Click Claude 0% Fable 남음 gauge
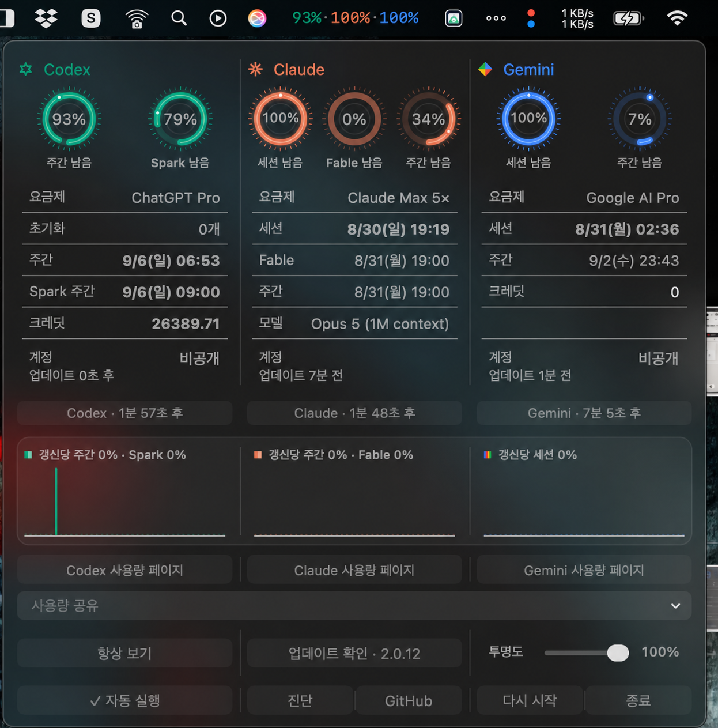The width and height of the screenshot is (718, 728). pyautogui.click(x=354, y=119)
